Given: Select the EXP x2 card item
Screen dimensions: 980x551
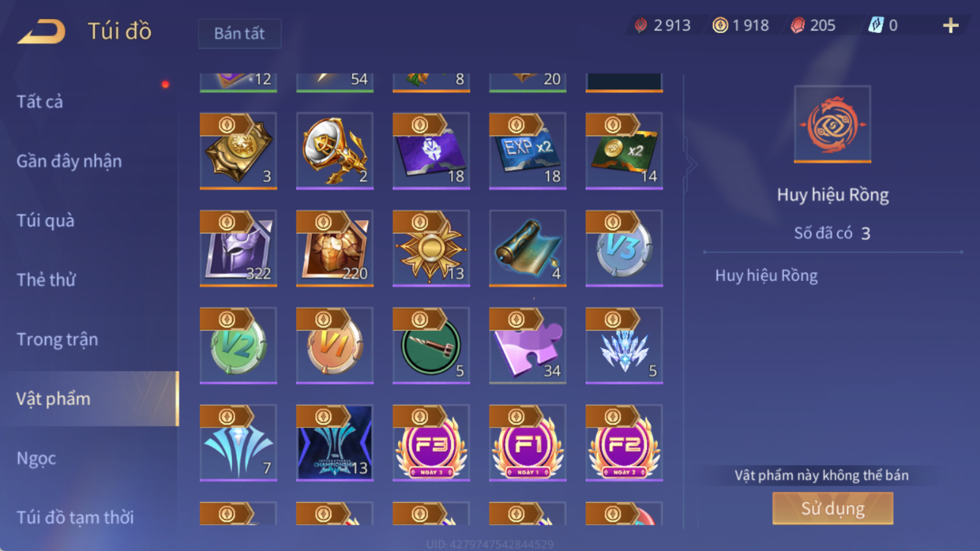Looking at the screenshot, I should click(x=528, y=151).
